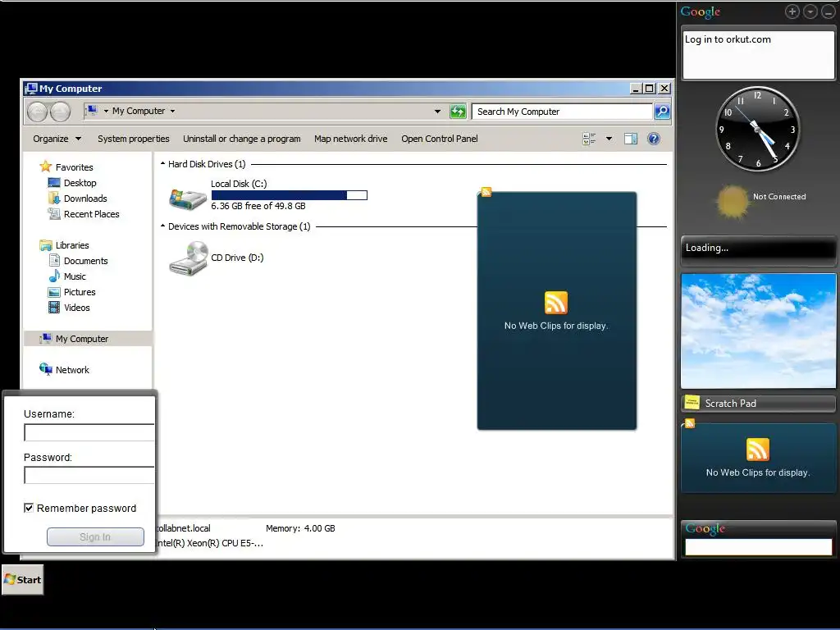The height and width of the screenshot is (630, 840).
Task: Click the large RSS icon in floating Web Clips
Action: [x=556, y=303]
